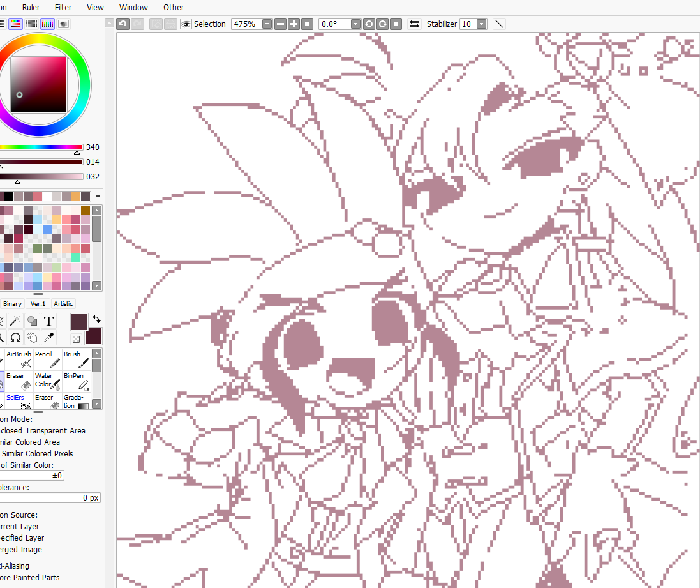Select the Eraser tool beside Water Color
The height and width of the screenshot is (588, 700).
19,381
